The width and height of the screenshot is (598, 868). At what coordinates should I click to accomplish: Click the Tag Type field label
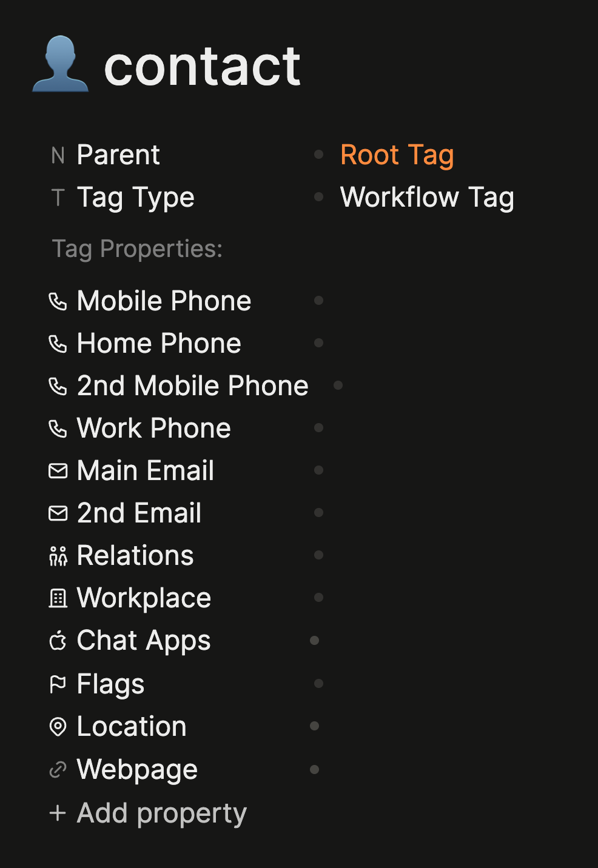tap(136, 198)
